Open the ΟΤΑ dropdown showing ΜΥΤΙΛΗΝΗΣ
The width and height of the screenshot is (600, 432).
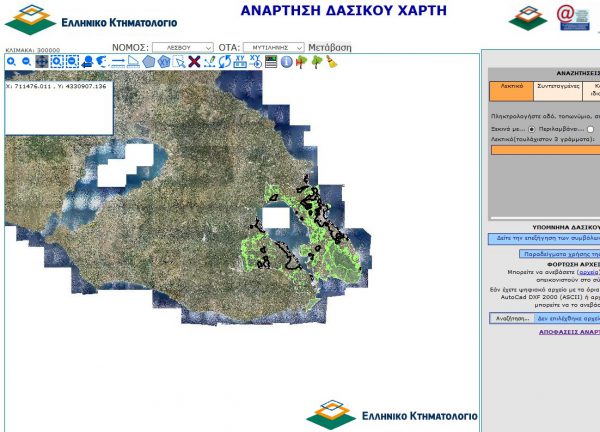coord(273,47)
